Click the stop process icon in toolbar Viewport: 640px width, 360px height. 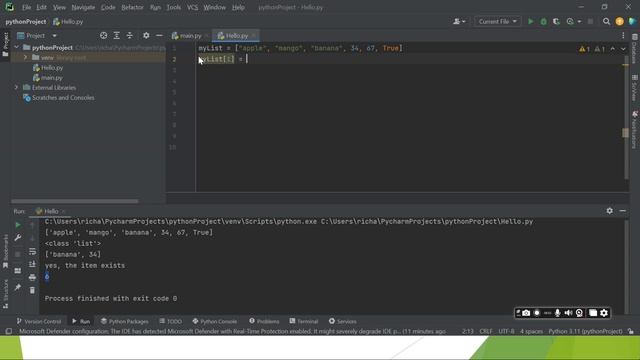(590, 21)
